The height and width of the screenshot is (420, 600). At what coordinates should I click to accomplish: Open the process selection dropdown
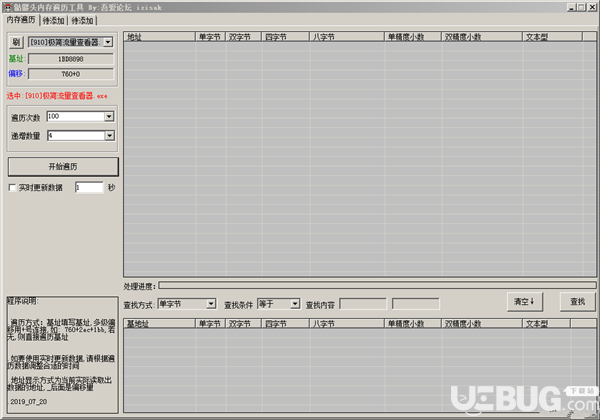[108, 42]
